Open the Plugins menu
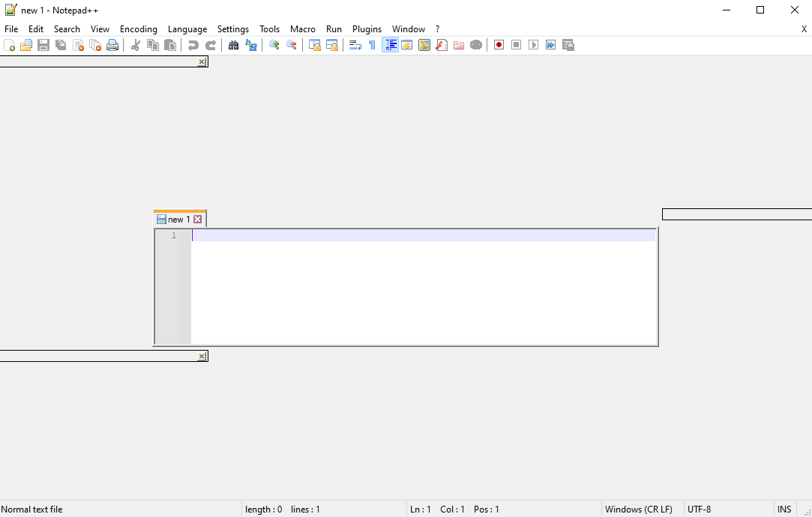Viewport: 812px width, 517px height. click(x=367, y=29)
